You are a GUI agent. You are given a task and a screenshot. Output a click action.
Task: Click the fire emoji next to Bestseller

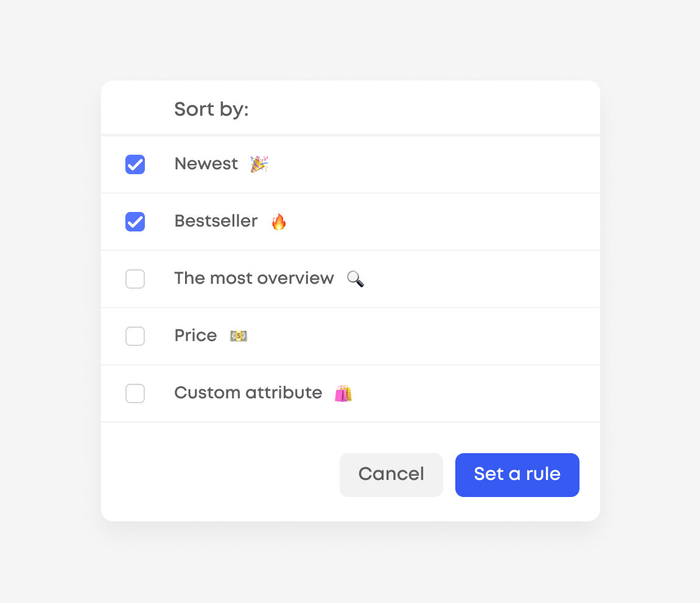[x=279, y=221]
